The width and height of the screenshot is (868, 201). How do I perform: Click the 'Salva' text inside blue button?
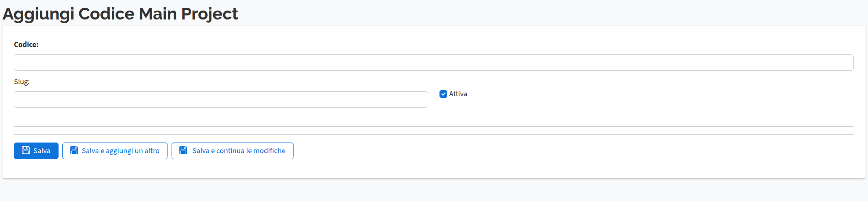pyautogui.click(x=42, y=151)
